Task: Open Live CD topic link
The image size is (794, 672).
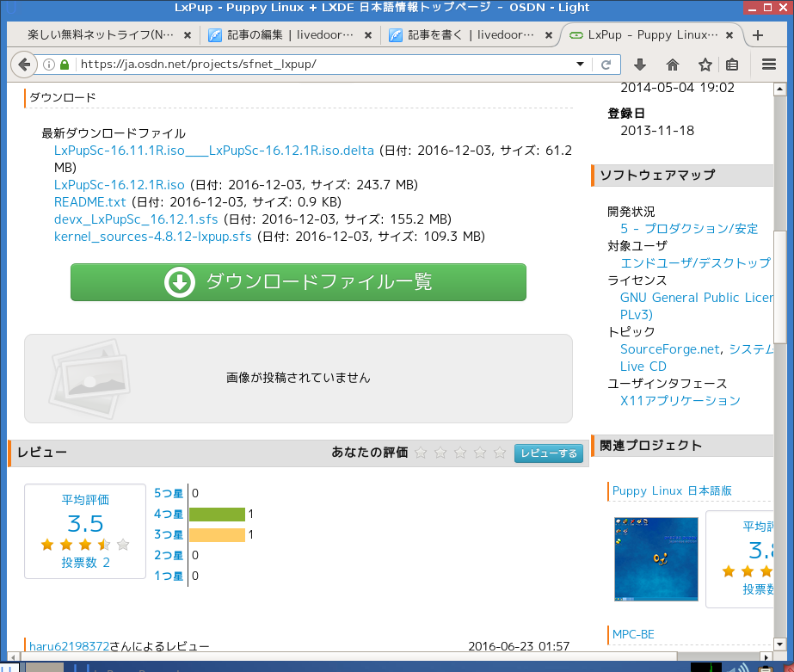Action: (643, 367)
